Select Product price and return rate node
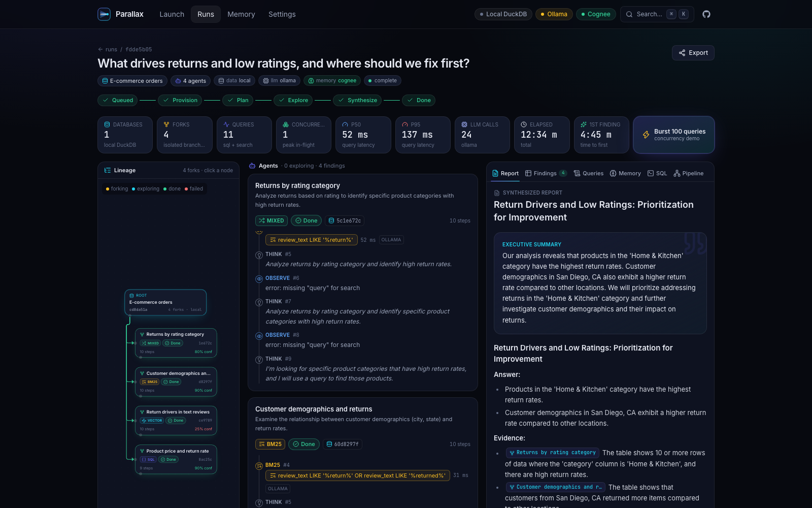Screen dimensions: 812x508 (x=176, y=459)
